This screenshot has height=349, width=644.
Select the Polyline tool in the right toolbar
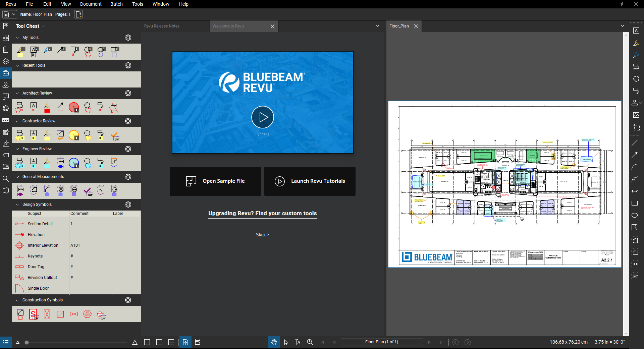[635, 179]
